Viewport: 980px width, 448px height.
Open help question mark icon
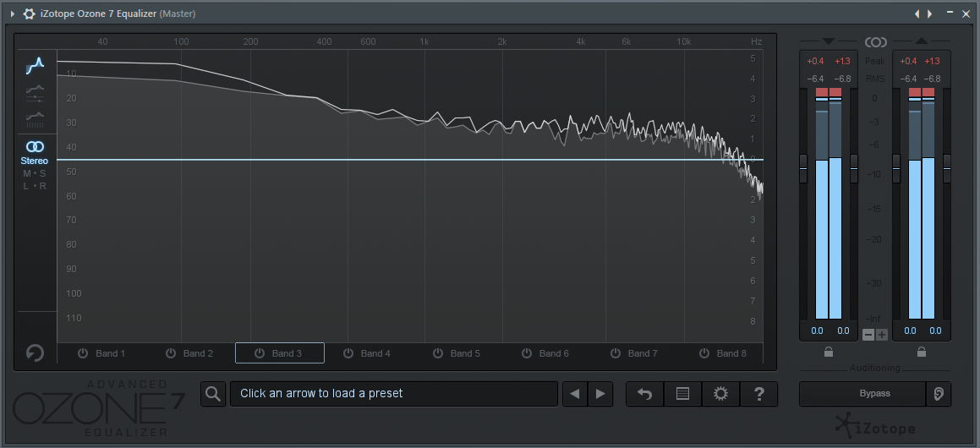(758, 394)
